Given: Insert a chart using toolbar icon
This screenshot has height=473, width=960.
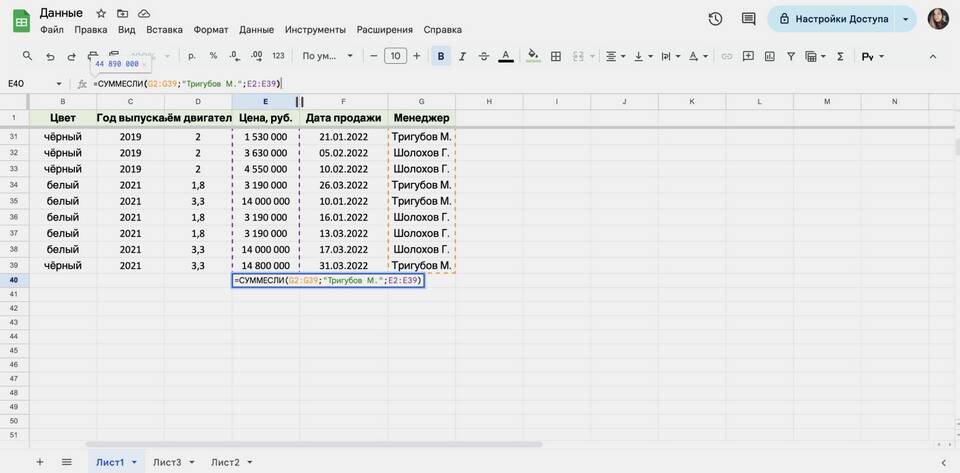Looking at the screenshot, I should click(x=767, y=56).
